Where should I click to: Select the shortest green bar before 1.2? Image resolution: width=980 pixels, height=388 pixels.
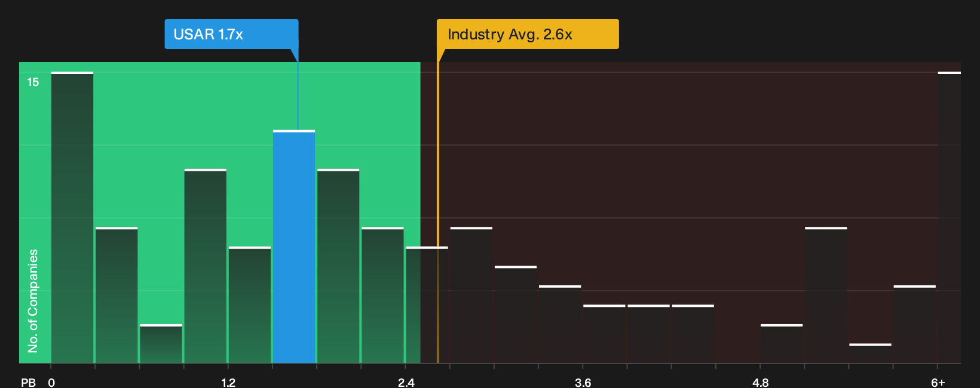pyautogui.click(x=161, y=344)
